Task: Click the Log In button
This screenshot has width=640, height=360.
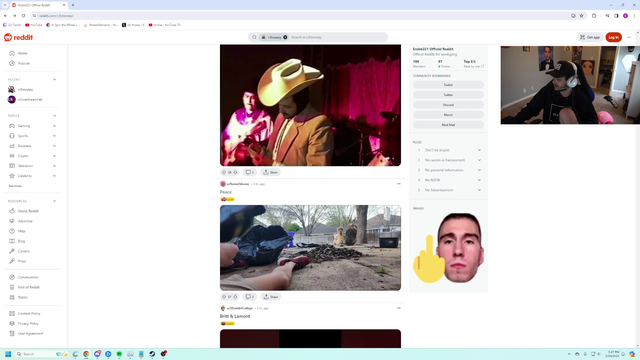Action: coord(613,37)
